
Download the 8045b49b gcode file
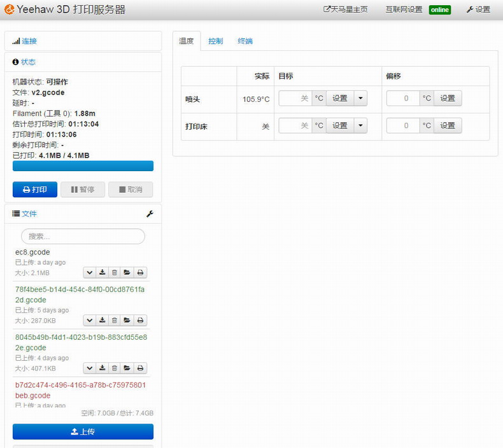102,368
